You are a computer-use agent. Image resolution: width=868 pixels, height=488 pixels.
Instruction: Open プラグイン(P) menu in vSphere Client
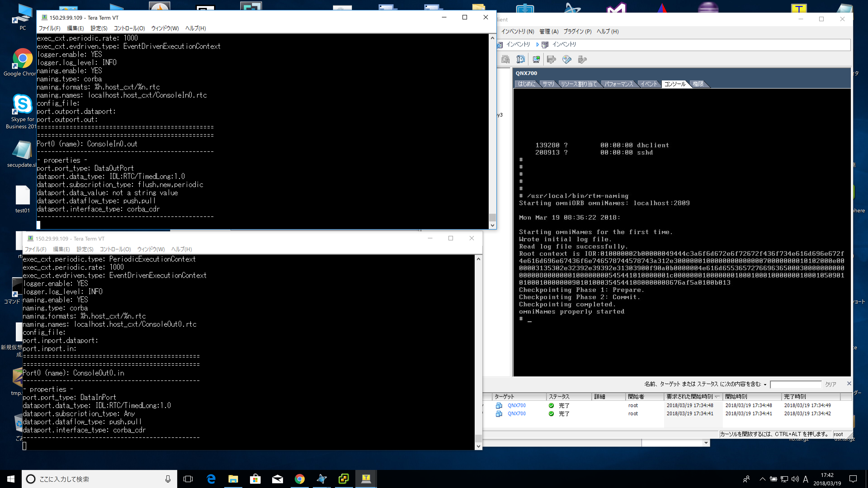[577, 31]
